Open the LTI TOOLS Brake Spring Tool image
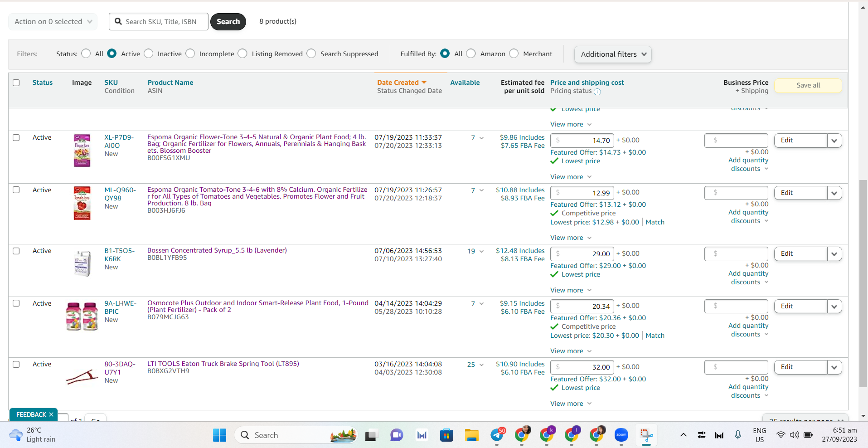Viewport: 868px width, 448px height. pos(82,377)
